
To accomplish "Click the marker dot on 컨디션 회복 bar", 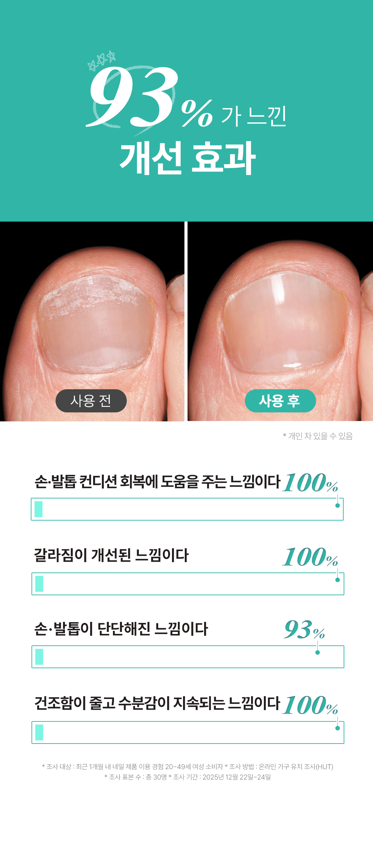I will (x=337, y=505).
